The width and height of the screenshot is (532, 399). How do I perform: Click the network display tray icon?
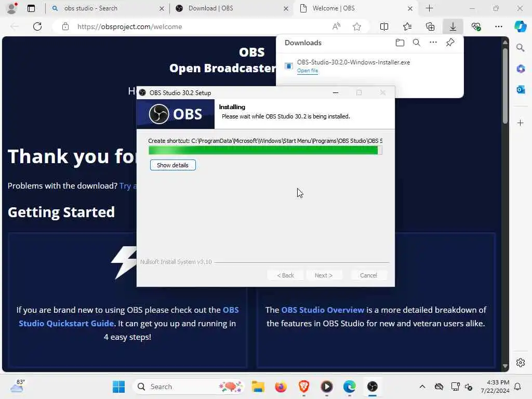455,387
